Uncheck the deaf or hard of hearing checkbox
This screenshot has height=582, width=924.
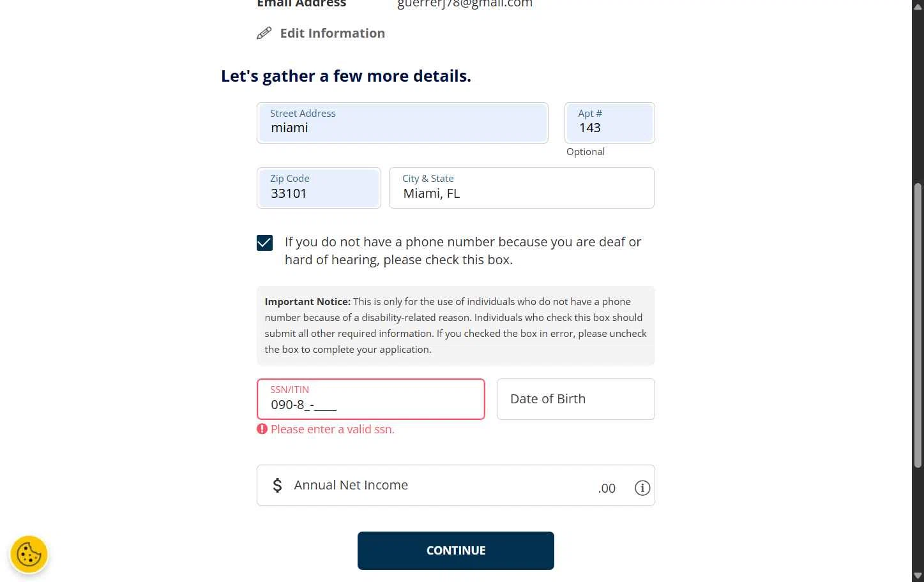pos(264,243)
